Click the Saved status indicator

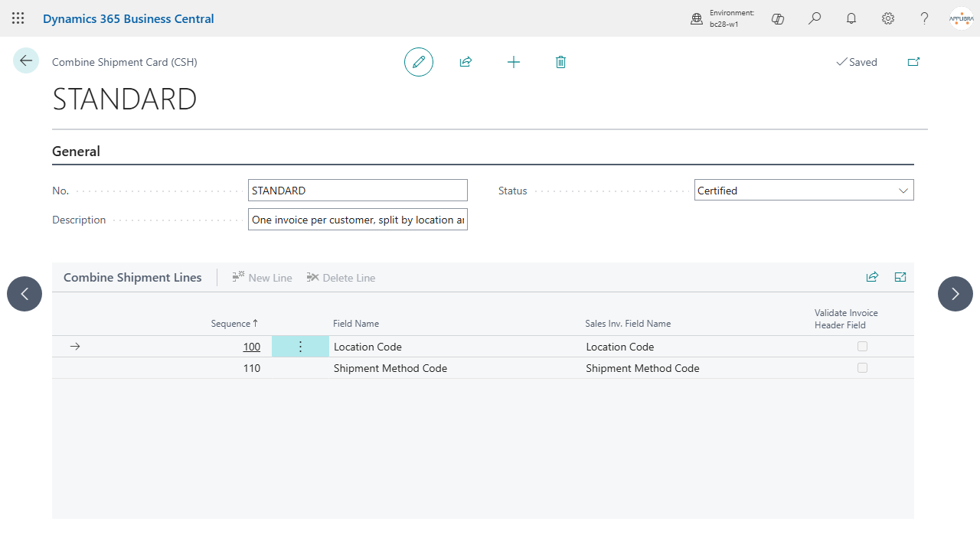[x=857, y=62]
